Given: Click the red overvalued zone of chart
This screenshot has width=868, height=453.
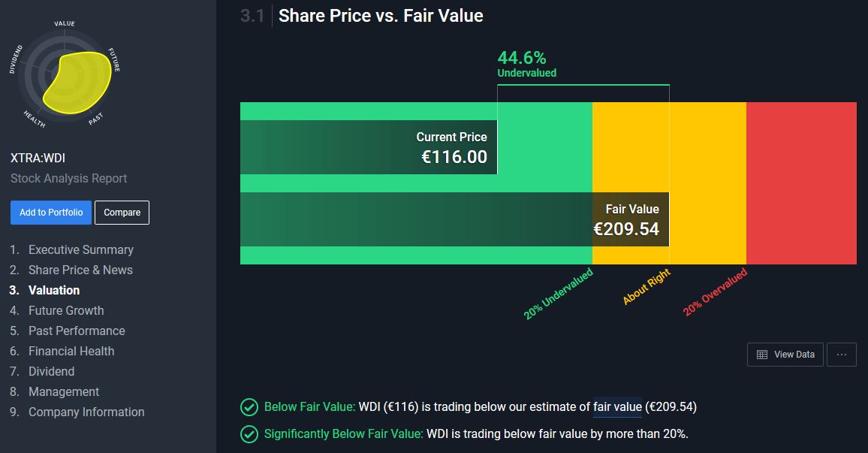Looking at the screenshot, I should click(x=801, y=183).
